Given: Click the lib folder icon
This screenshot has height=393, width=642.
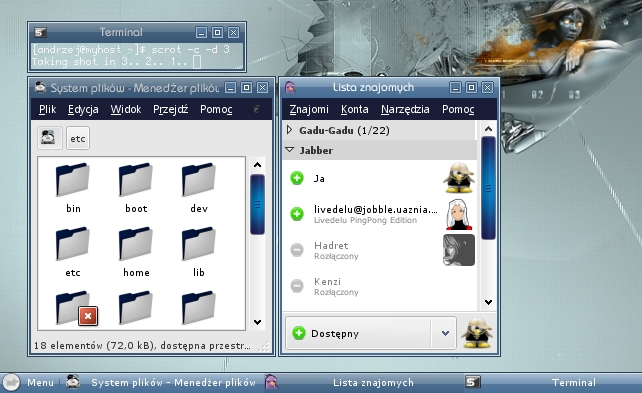Looking at the screenshot, I should point(199,244).
